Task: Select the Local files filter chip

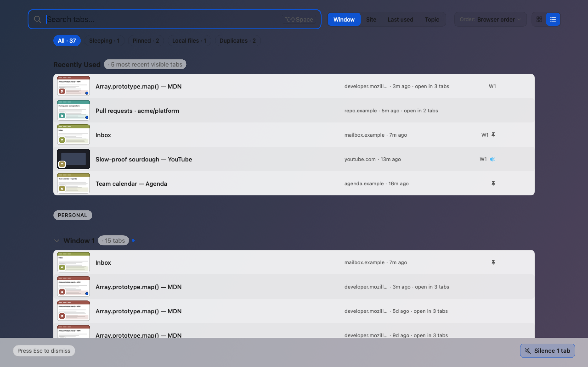Action: (189, 41)
